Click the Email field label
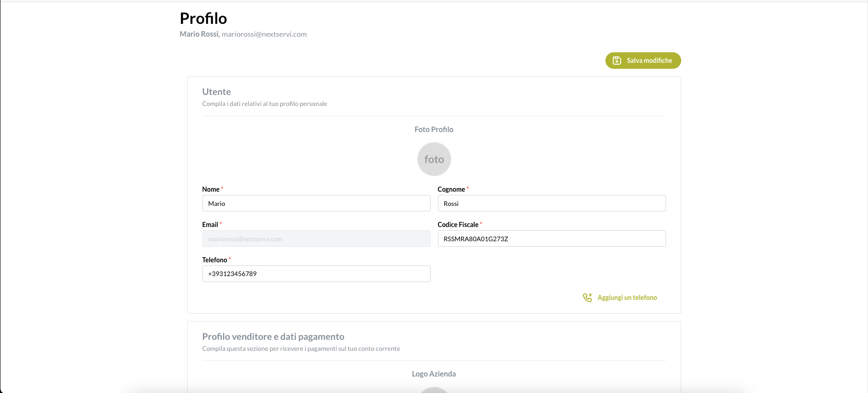Image resolution: width=868 pixels, height=393 pixels. [210, 225]
